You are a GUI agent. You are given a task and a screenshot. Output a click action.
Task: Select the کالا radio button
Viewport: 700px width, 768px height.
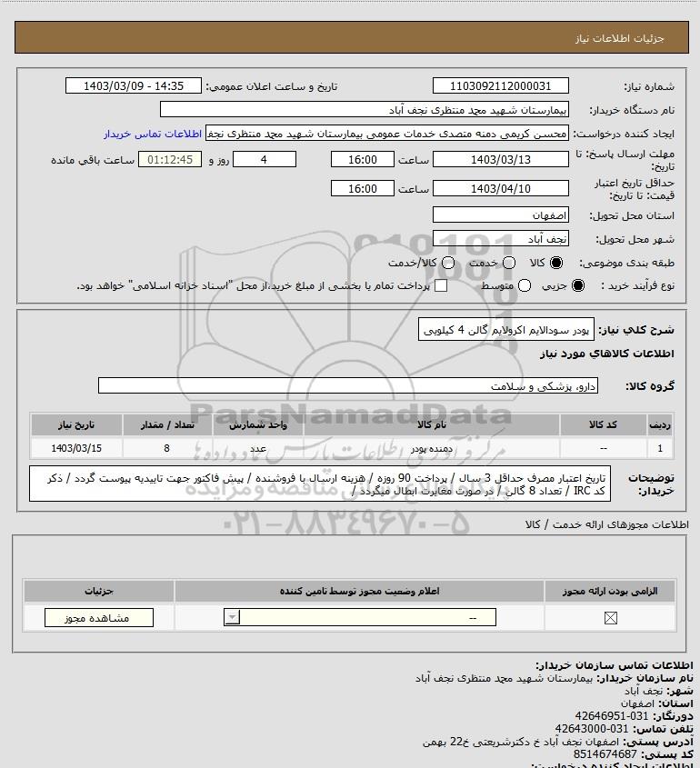pos(556,263)
